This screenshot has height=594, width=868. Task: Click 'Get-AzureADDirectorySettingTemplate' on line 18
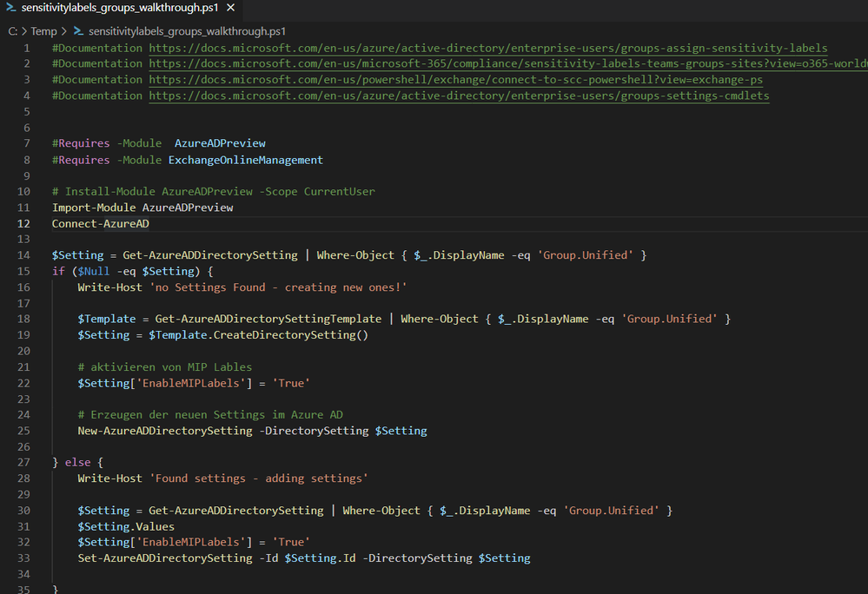(x=268, y=319)
